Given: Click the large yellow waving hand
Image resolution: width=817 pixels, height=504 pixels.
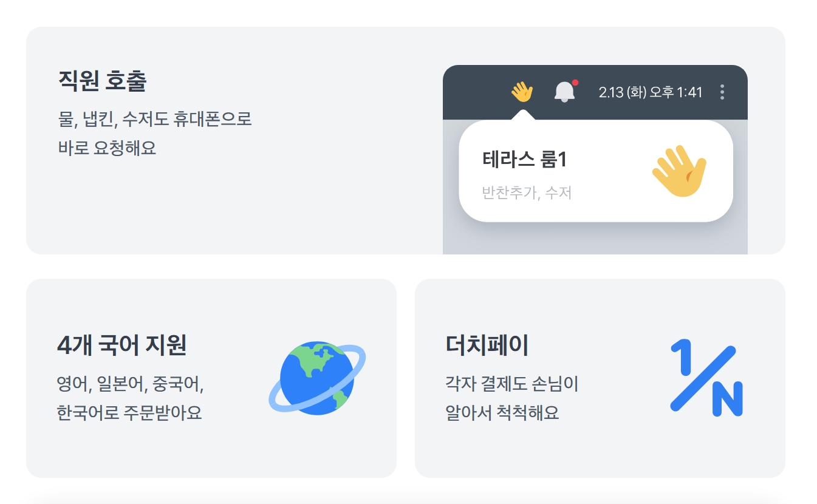Looking at the screenshot, I should click(679, 171).
